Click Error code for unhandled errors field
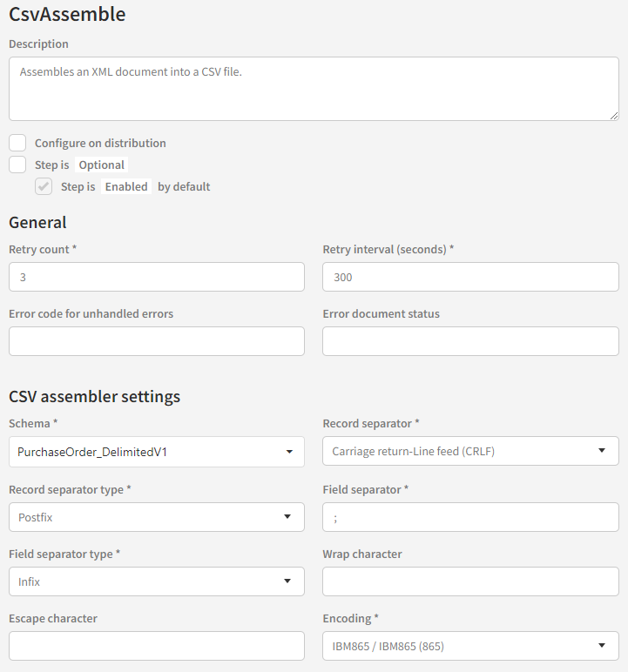This screenshot has height=672, width=628. coord(157,341)
